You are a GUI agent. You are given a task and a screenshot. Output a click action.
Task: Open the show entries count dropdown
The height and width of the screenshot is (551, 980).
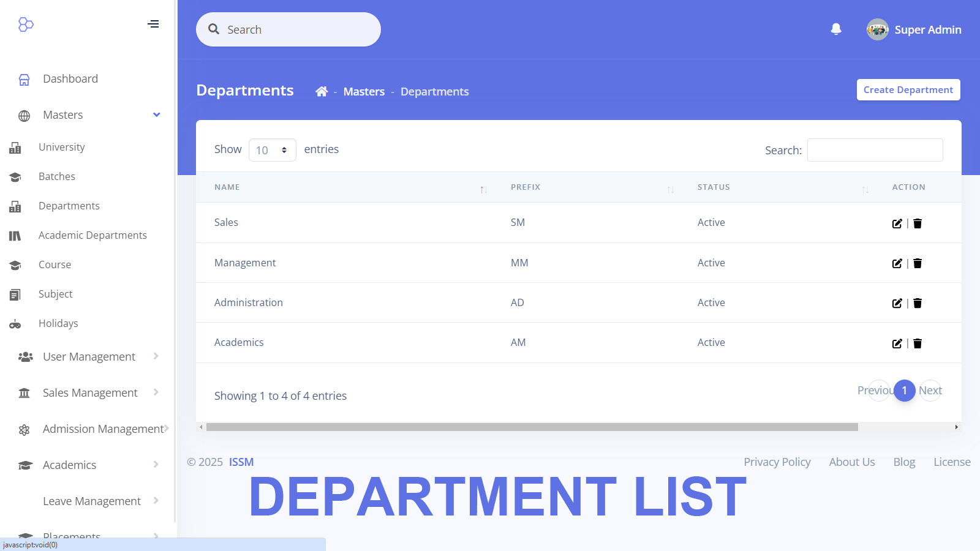(272, 150)
